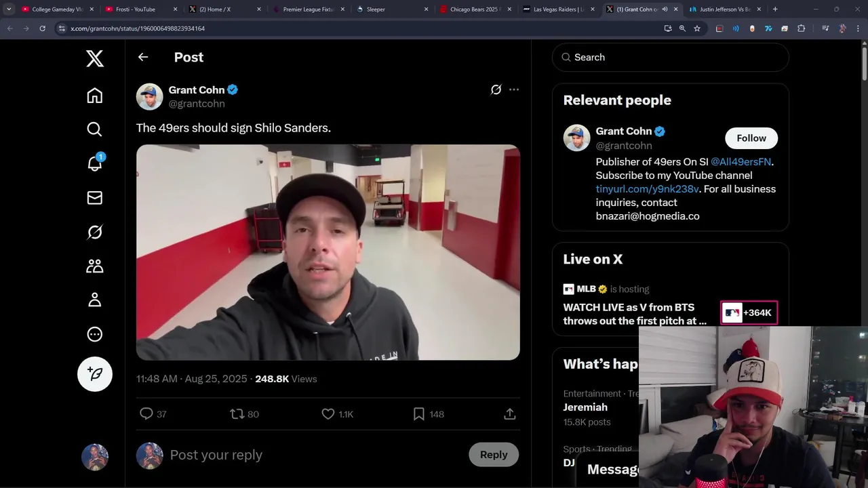
Task: Bookmark the post showing 148 bookmarks
Action: (x=419, y=413)
